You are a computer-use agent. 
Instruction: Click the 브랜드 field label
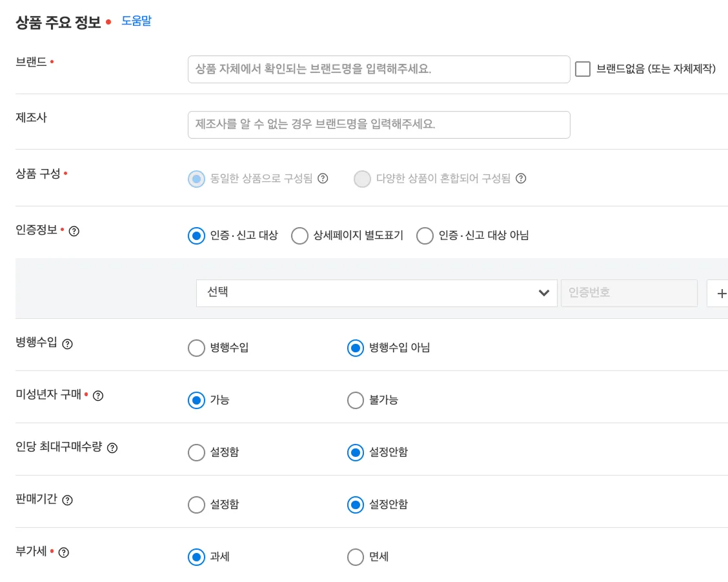pos(31,62)
